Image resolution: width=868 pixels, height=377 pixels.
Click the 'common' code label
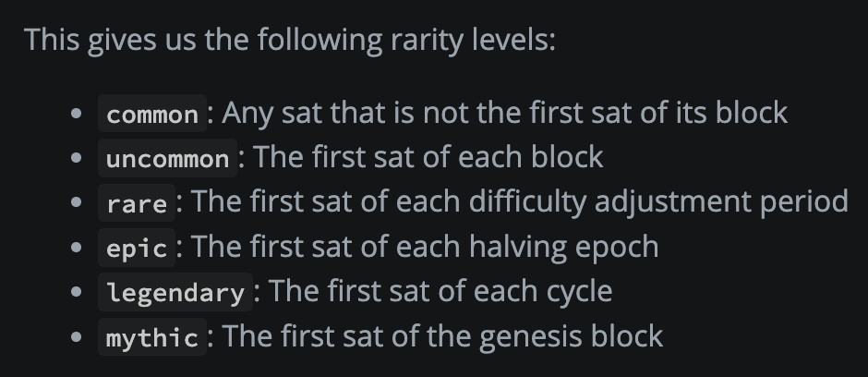[x=152, y=114]
